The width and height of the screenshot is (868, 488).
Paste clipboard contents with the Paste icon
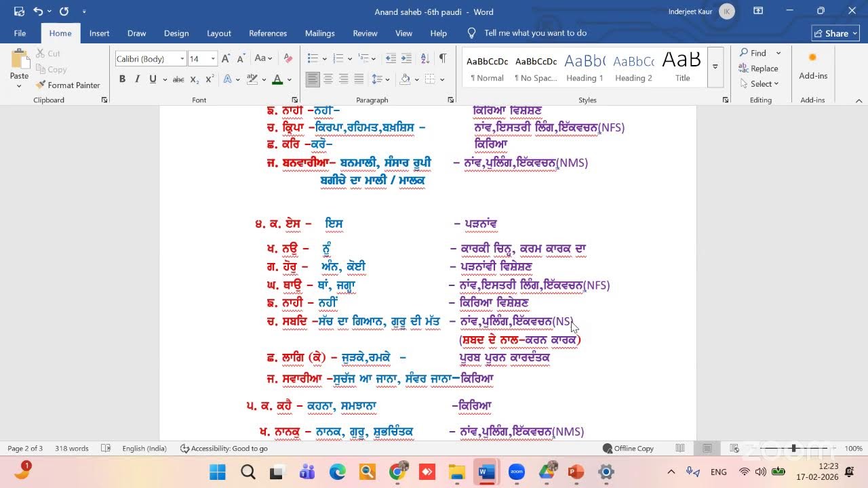click(x=19, y=59)
